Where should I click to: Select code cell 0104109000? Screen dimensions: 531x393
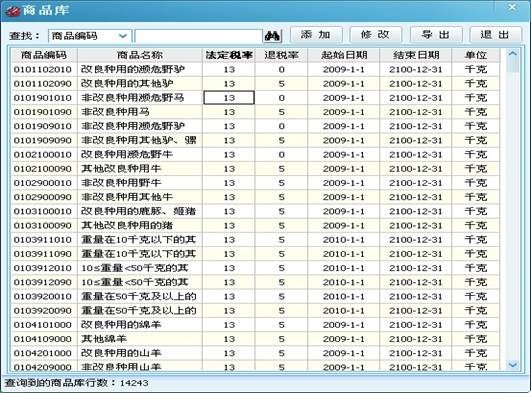click(x=43, y=339)
